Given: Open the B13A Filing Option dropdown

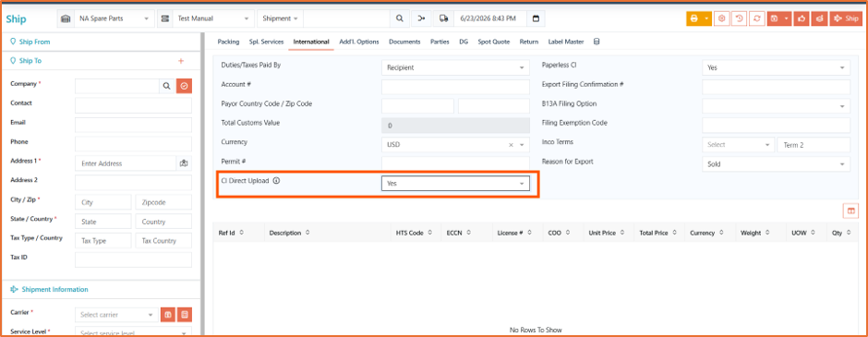Looking at the screenshot, I should 776,105.
